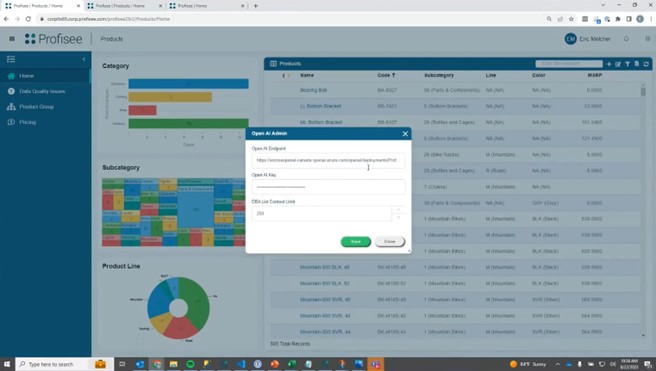656x371 pixels.
Task: Click the large blue tile in Subcategory treemap
Action: [x=196, y=210]
